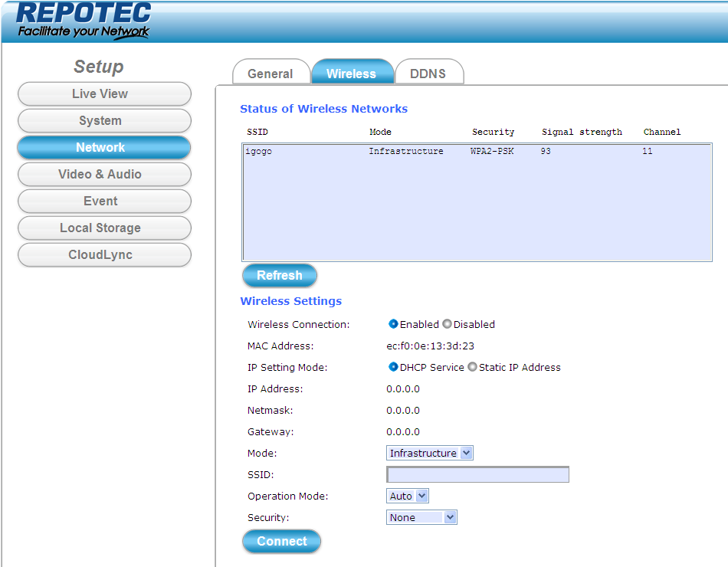
Task: Refresh the wireless networks list
Action: 279,276
